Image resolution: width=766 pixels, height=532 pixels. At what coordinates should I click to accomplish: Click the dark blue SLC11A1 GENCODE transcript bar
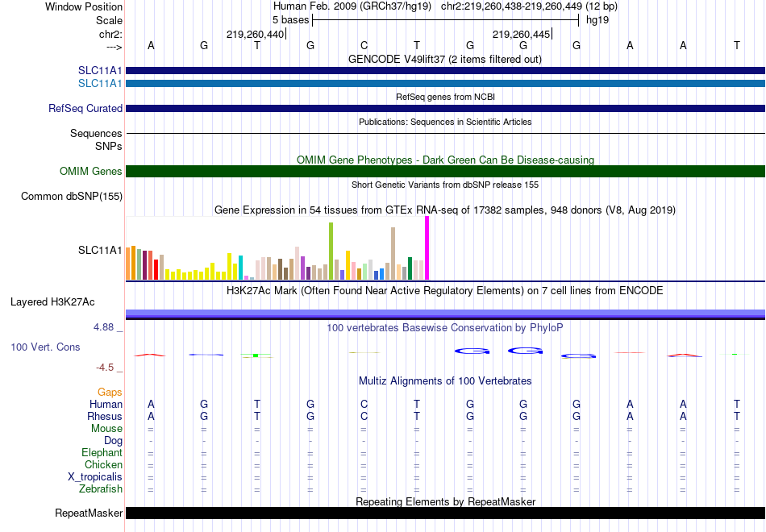pyautogui.click(x=445, y=71)
